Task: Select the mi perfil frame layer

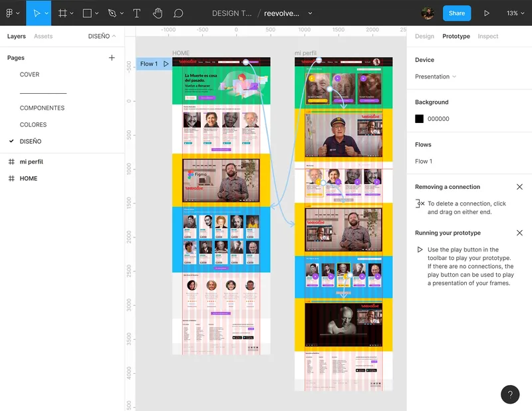Action: [31, 162]
